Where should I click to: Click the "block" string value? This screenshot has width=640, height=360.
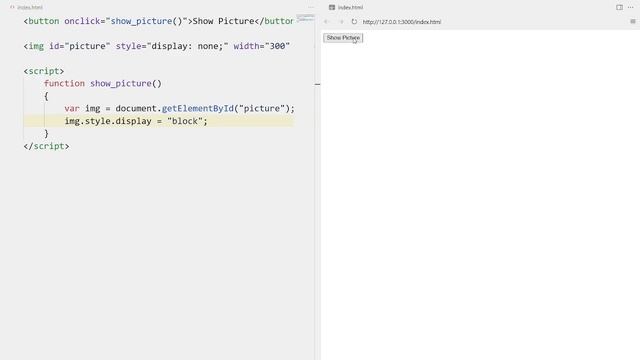coord(185,121)
